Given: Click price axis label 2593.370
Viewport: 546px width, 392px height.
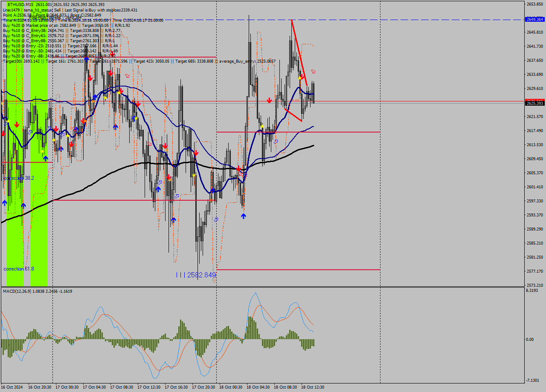Looking at the screenshot, I should [x=534, y=215].
